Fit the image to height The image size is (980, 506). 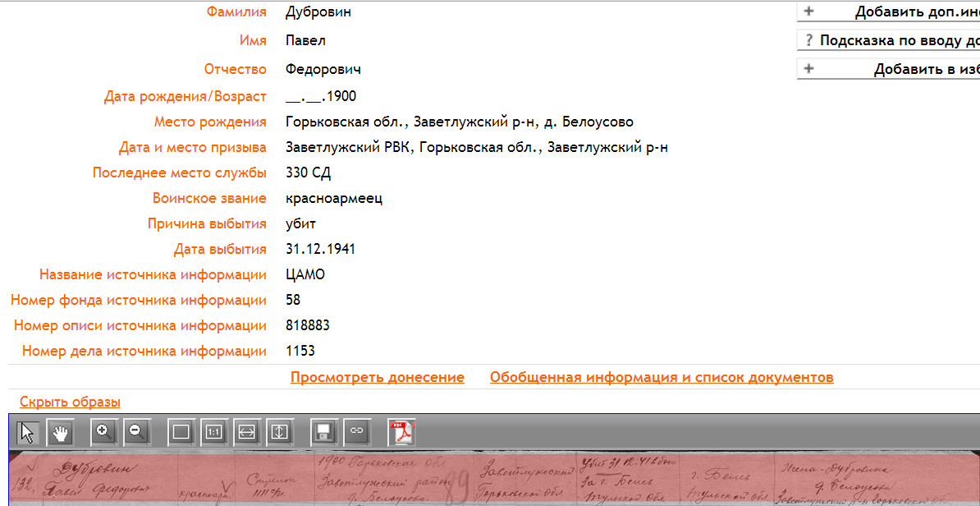point(279,431)
